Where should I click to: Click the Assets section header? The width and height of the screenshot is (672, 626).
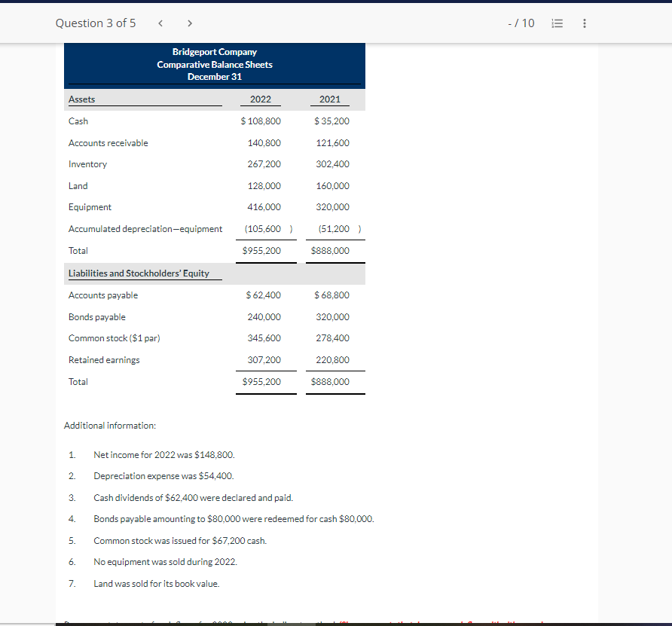(81, 99)
